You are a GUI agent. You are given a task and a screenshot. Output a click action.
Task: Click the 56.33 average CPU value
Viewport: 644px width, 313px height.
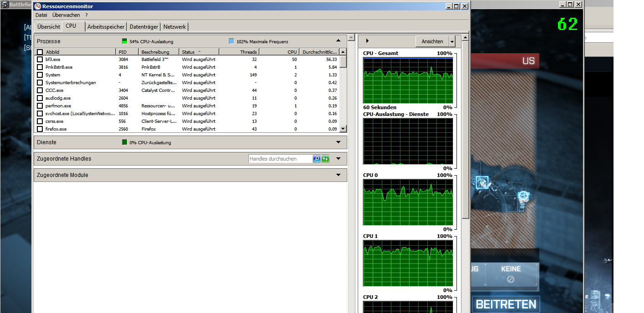click(x=331, y=60)
